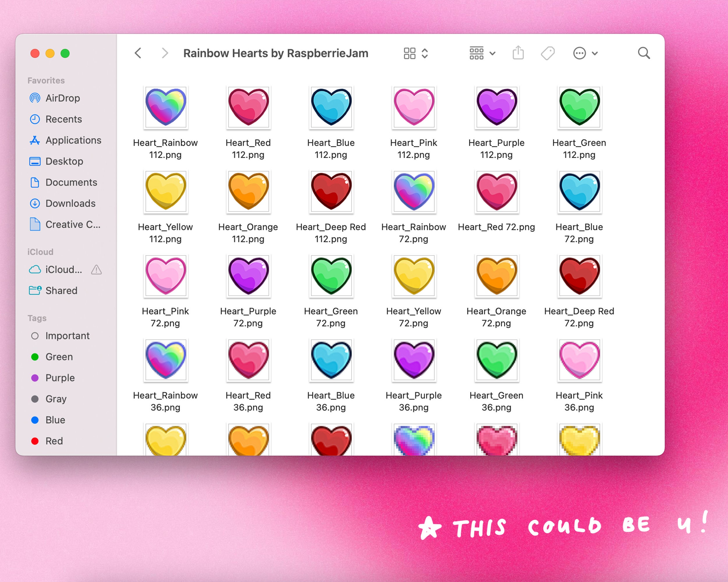Open the Shared section in the sidebar
The height and width of the screenshot is (582, 728).
61,290
